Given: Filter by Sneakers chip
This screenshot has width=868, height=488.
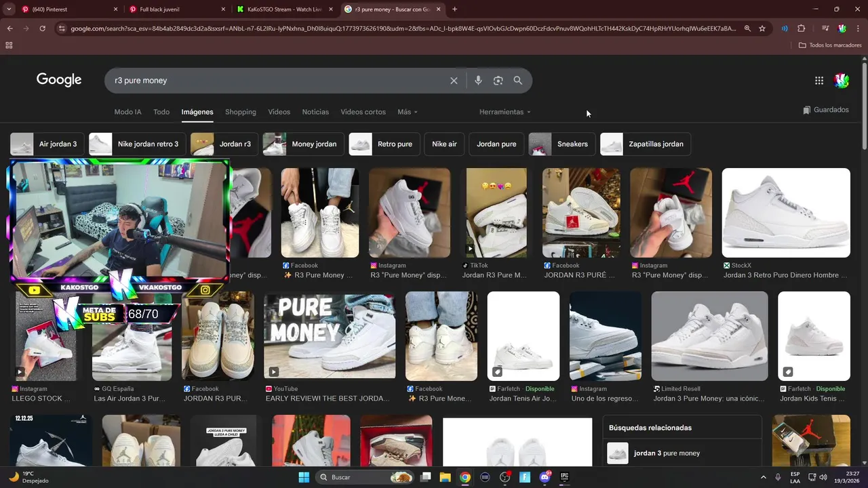Looking at the screenshot, I should [562, 144].
